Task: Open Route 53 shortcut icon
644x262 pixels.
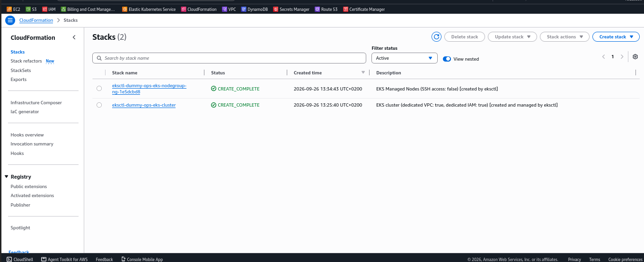Action: pyautogui.click(x=317, y=9)
